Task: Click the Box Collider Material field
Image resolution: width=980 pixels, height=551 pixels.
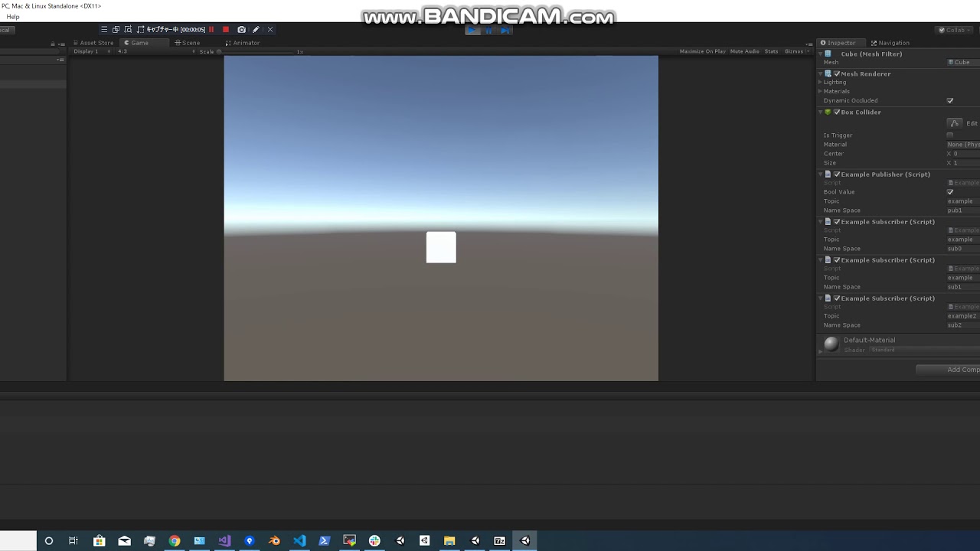Action: (963, 145)
